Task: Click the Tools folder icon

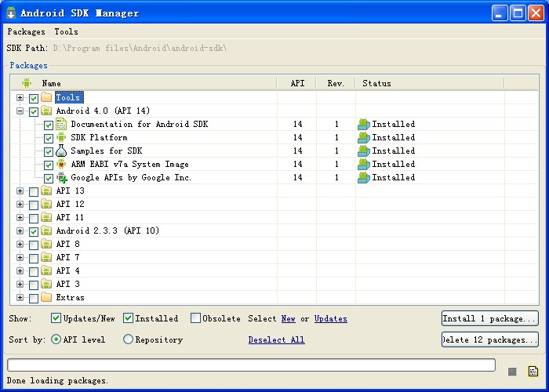Action: pyautogui.click(x=46, y=97)
